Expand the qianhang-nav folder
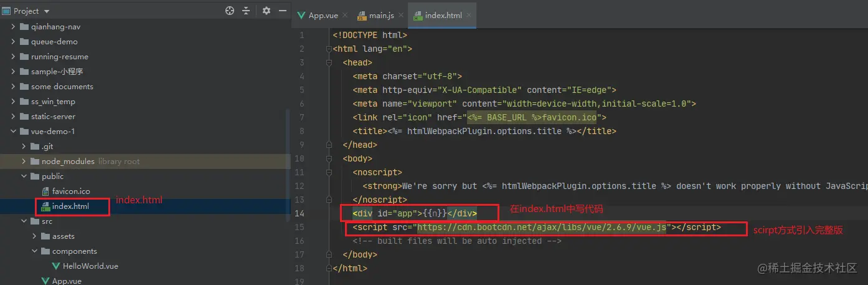Screen dimensions: 868x285 pos(13,27)
